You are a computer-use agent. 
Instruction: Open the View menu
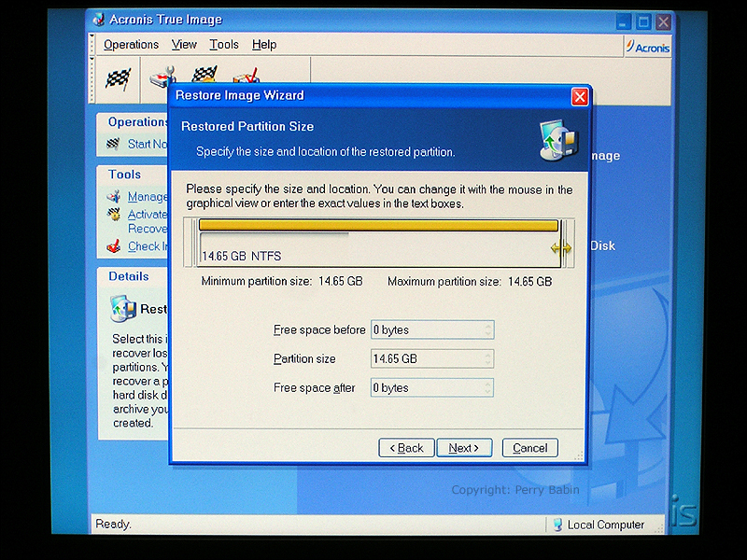click(x=184, y=45)
